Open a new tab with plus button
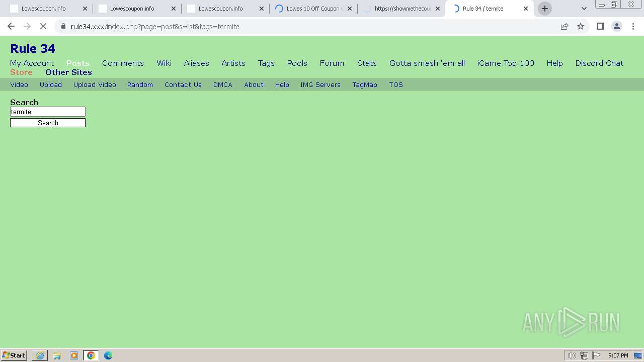644x362 pixels. (545, 9)
